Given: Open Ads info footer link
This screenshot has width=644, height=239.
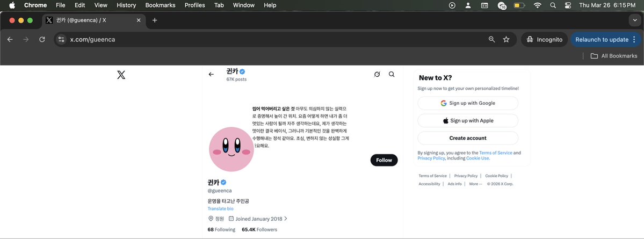Looking at the screenshot, I should pyautogui.click(x=454, y=184).
